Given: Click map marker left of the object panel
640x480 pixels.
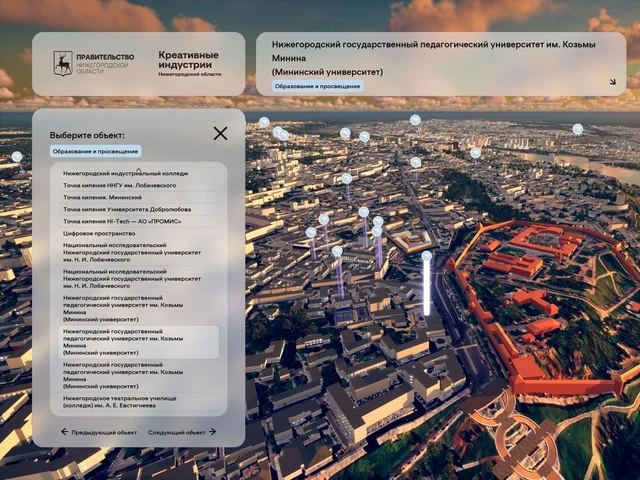Looking at the screenshot, I should [17, 157].
